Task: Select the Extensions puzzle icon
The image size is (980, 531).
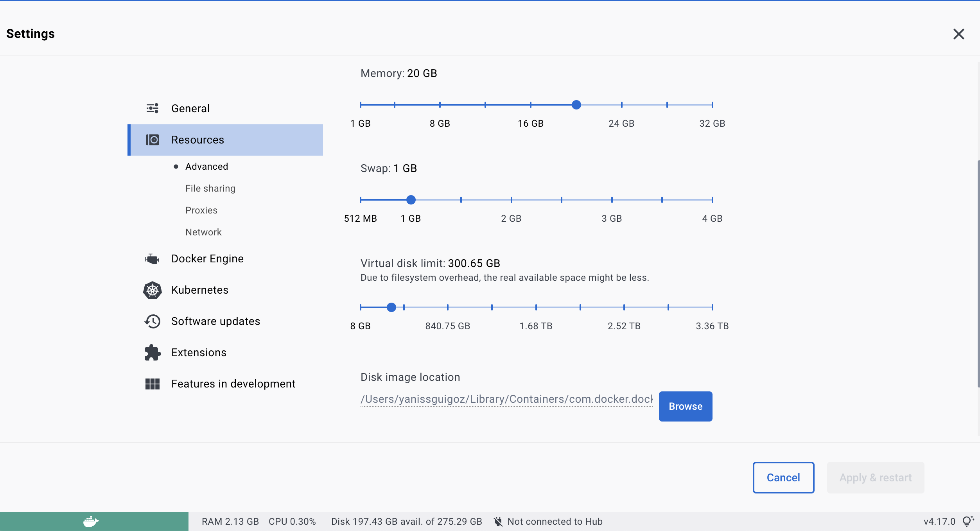Action: [x=152, y=352]
